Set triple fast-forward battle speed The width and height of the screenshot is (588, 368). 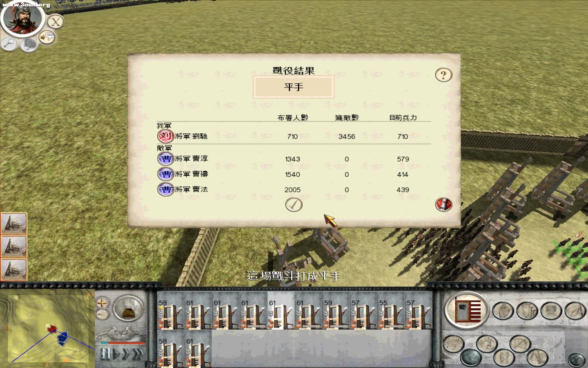[x=138, y=354]
